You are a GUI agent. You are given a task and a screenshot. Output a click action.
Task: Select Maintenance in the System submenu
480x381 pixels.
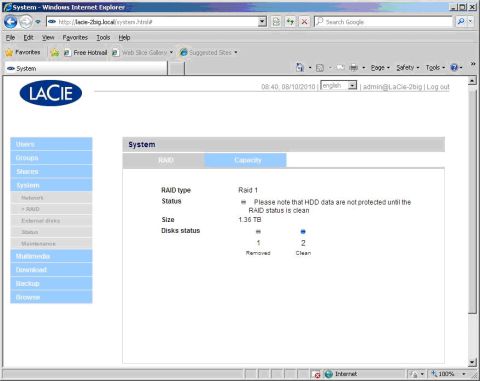click(51, 244)
